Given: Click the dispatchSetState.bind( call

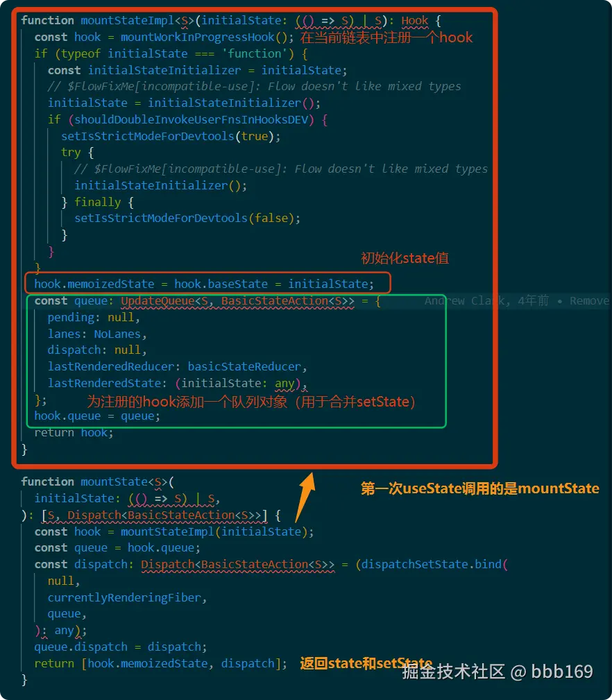Looking at the screenshot, I should [x=434, y=564].
